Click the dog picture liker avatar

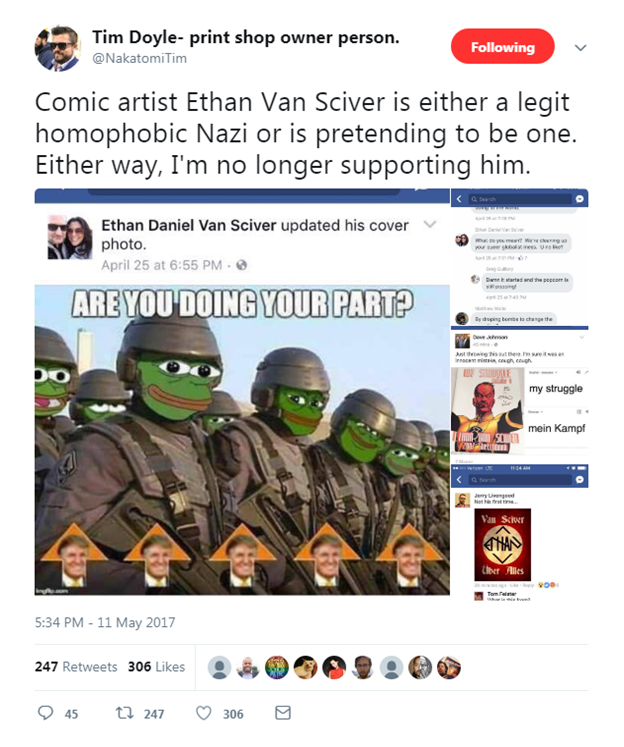[x=305, y=667]
